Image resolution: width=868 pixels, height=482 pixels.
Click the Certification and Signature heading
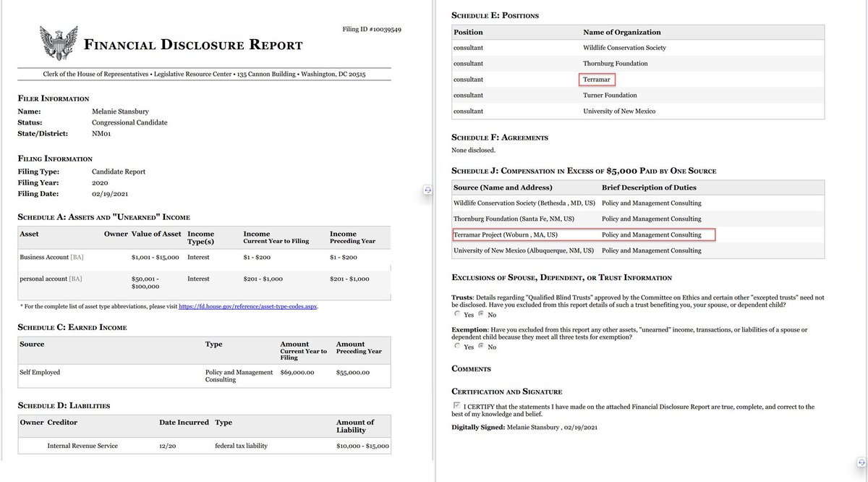coord(507,392)
